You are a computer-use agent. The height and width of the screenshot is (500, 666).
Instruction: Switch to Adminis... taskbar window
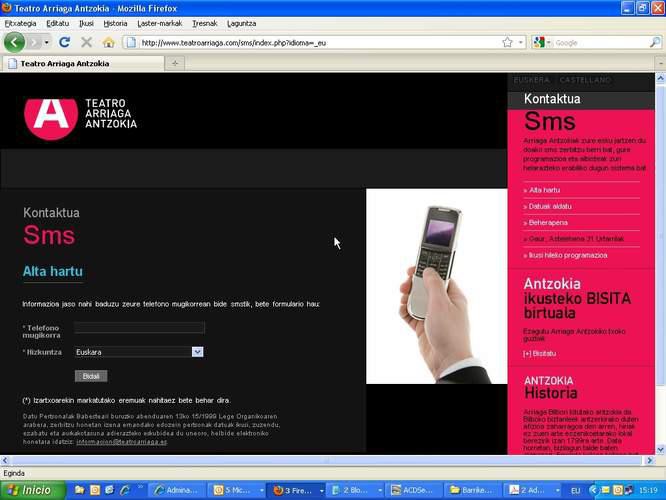tap(178, 490)
